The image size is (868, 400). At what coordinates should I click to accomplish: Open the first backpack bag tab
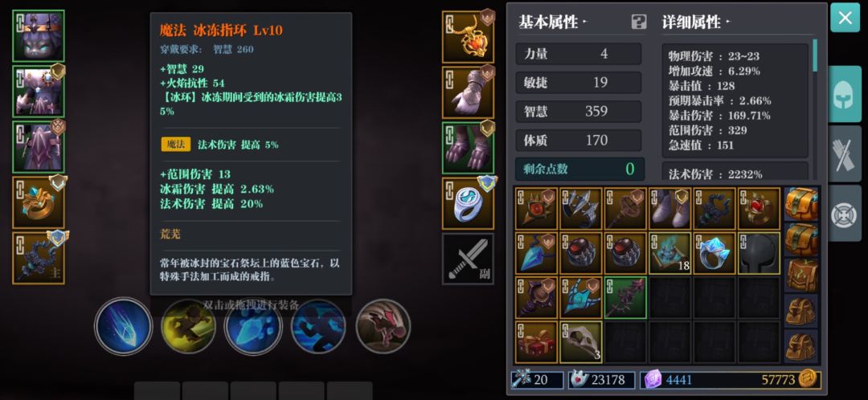801,203
